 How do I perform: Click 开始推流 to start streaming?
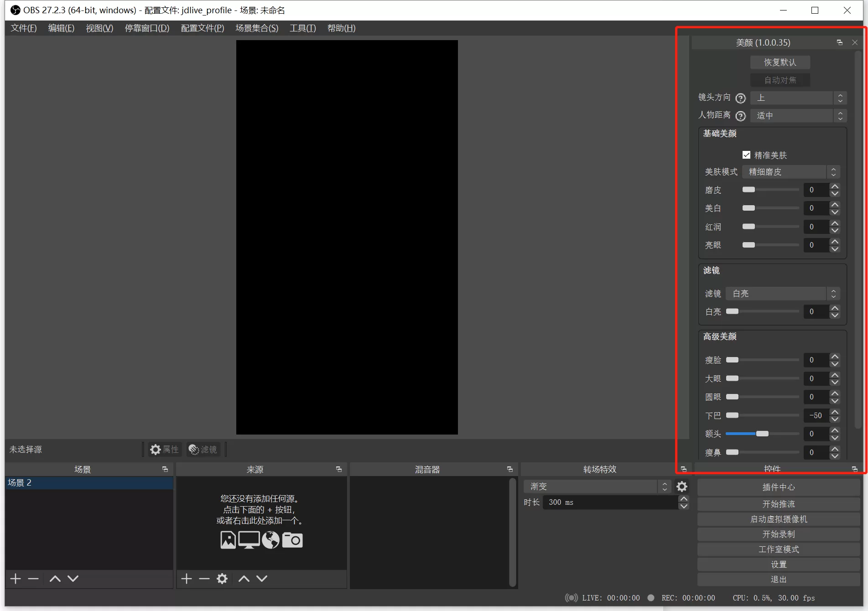click(x=778, y=504)
